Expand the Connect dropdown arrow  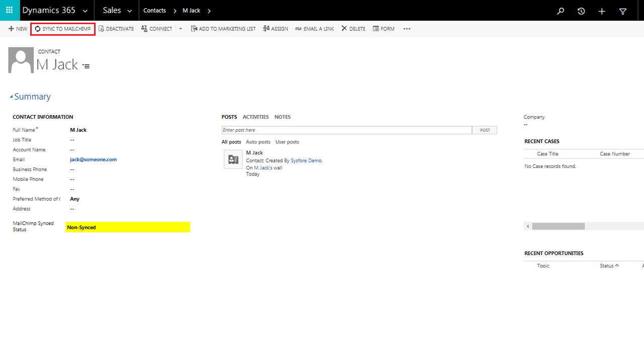tap(180, 29)
